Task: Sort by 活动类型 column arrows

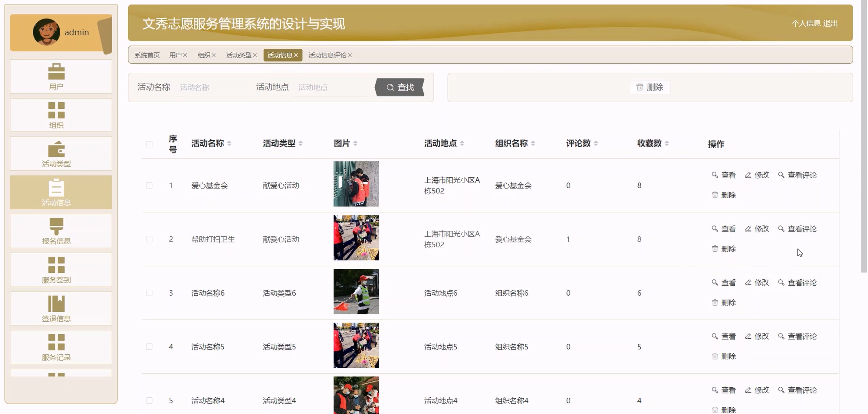Action: 301,143
